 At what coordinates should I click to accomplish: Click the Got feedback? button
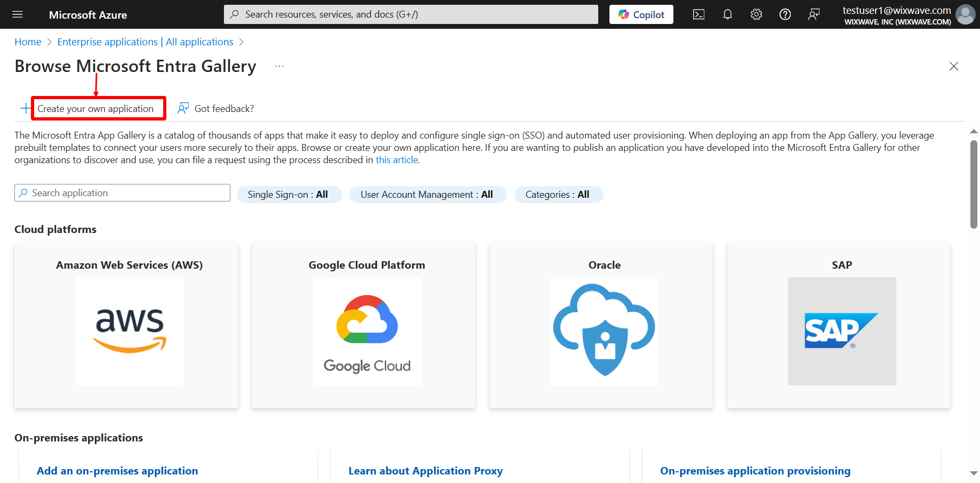(216, 108)
